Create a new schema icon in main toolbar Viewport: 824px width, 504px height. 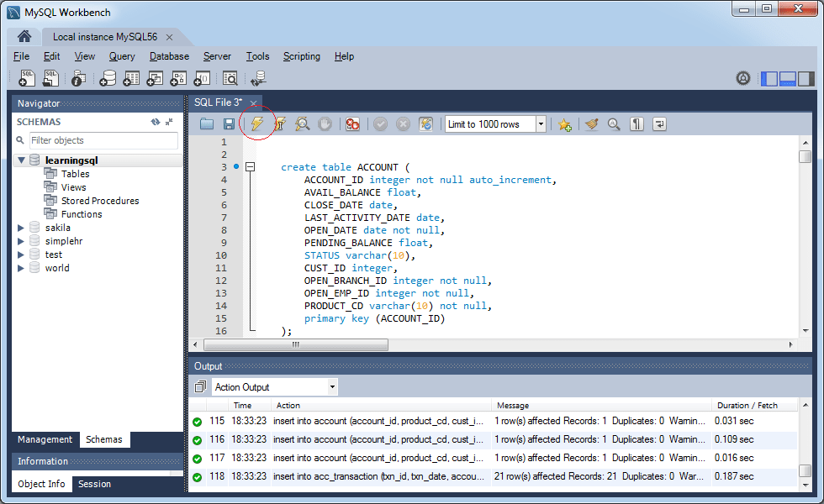(x=108, y=79)
